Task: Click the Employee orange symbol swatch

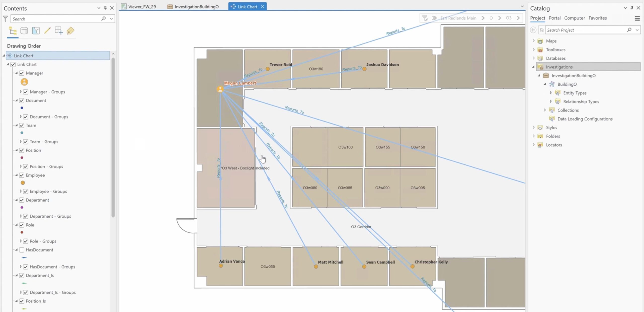Action: point(23,183)
